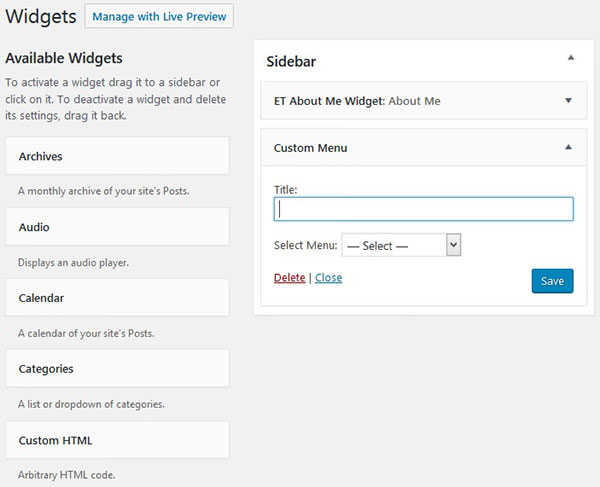
Task: Select the Custom HTML widget
Action: [x=117, y=440]
